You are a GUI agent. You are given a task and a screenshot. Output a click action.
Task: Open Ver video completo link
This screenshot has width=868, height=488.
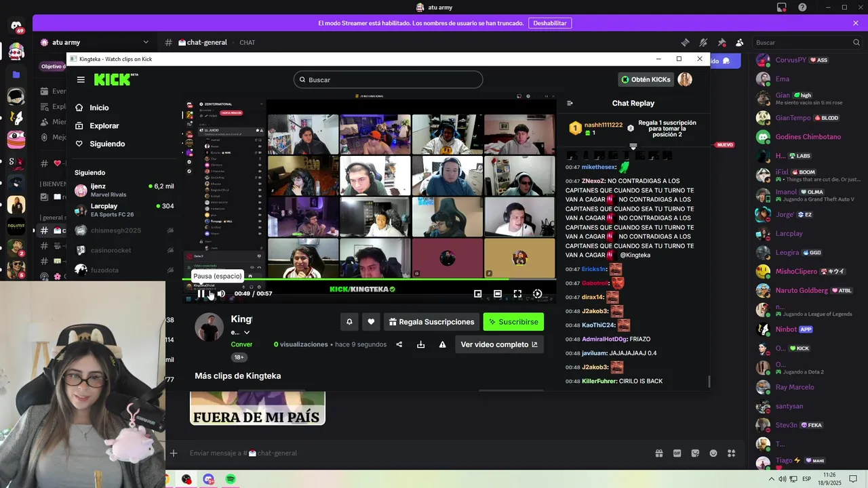pos(499,344)
